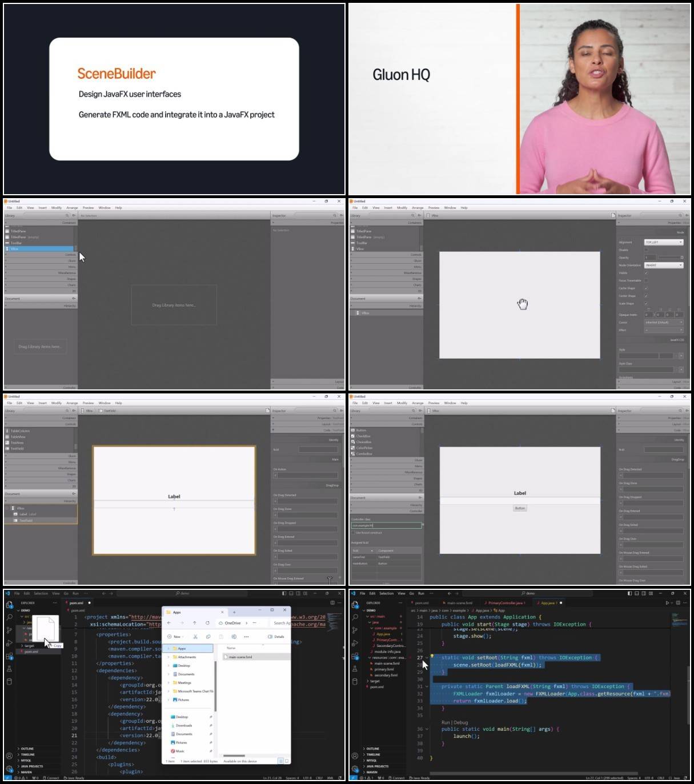Open Preview menu in empty-canvas SceneBuilder window
This screenshot has width=694, height=784.
pos(88,208)
